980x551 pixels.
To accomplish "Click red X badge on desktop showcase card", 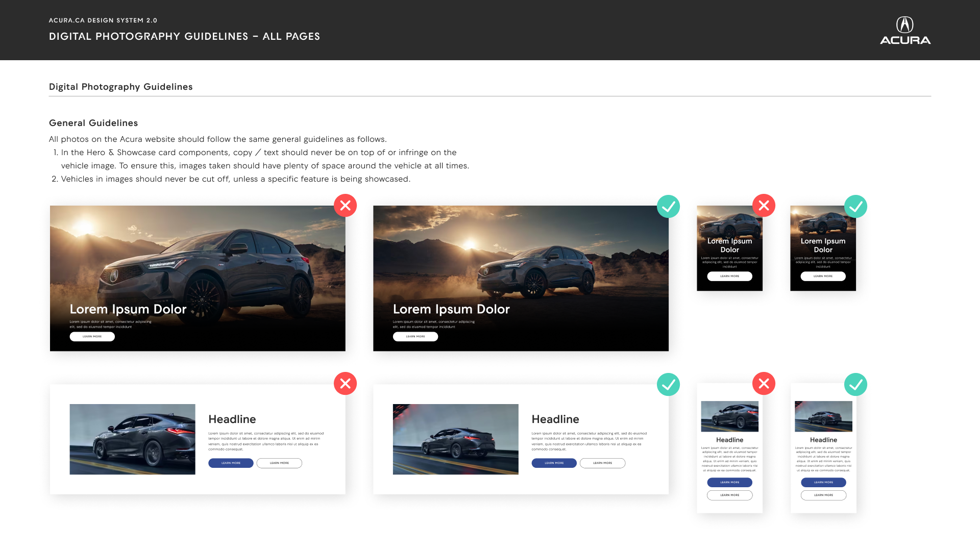I will pos(345,384).
